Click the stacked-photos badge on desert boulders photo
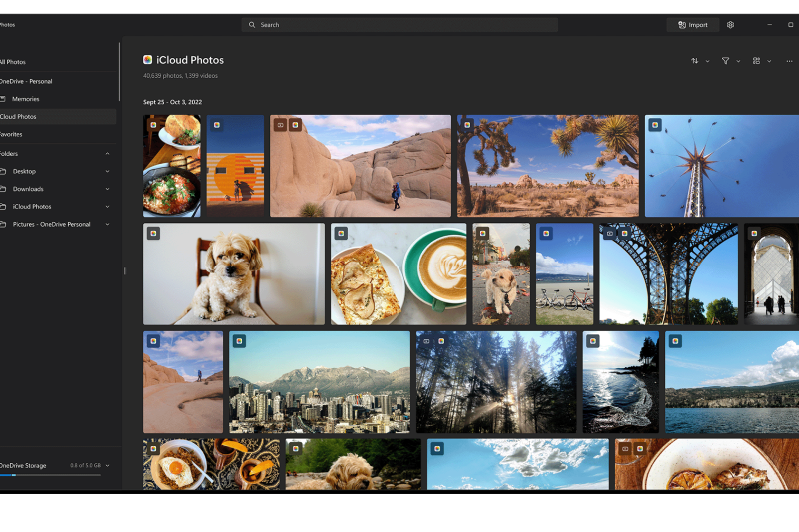The height and width of the screenshot is (532, 799). point(281,125)
